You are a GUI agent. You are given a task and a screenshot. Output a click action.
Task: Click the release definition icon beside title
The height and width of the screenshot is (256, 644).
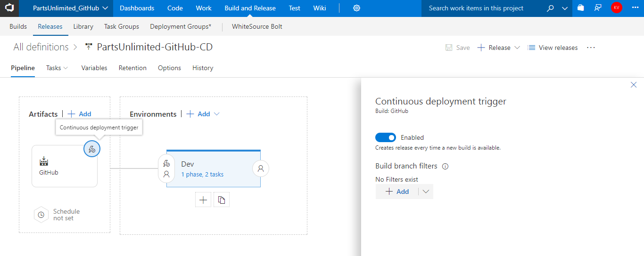[x=89, y=47]
